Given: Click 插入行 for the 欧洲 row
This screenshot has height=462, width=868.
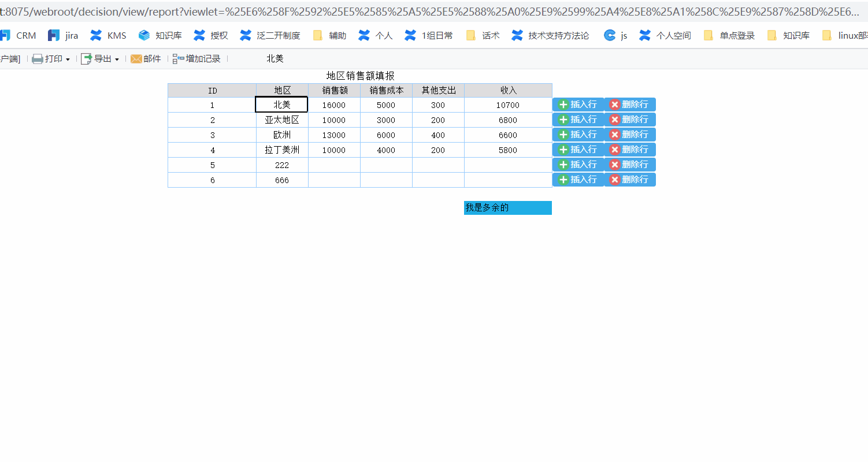Looking at the screenshot, I should pos(578,135).
